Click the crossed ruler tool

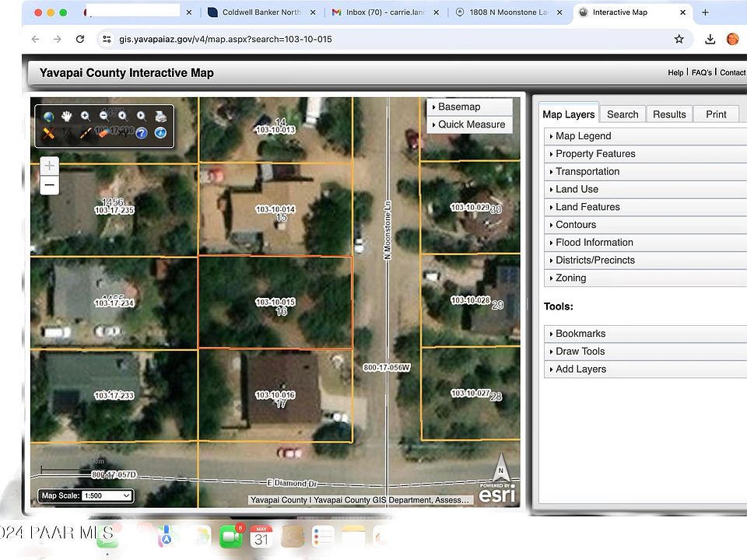coord(48,133)
